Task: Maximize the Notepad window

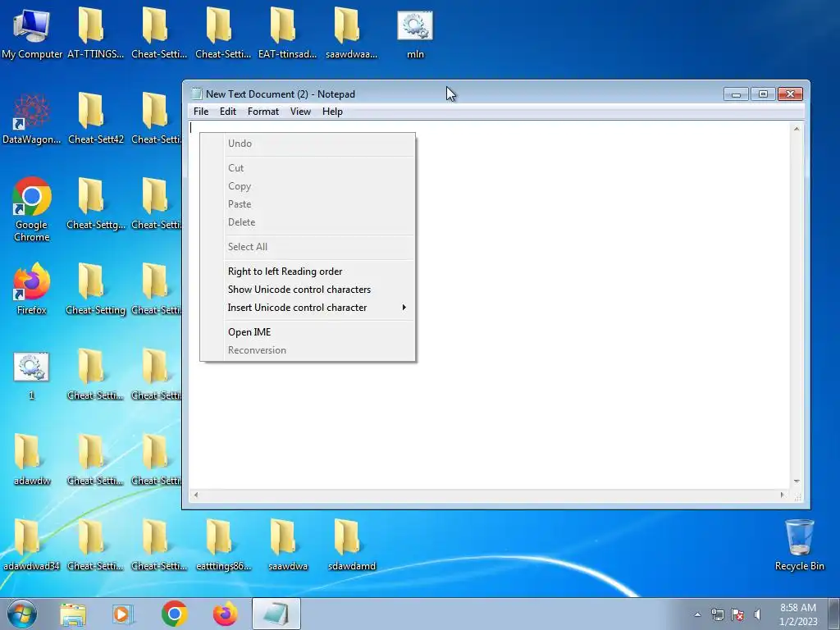Action: click(763, 94)
